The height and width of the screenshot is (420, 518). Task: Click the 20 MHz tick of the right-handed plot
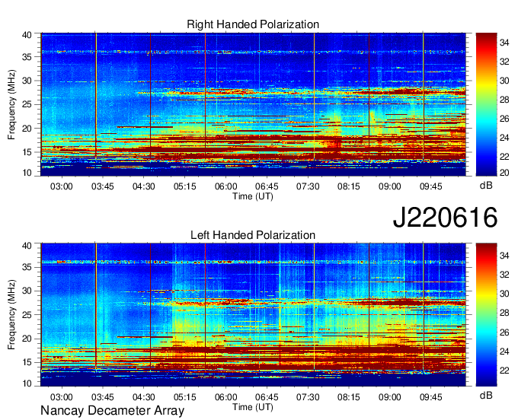(x=27, y=129)
